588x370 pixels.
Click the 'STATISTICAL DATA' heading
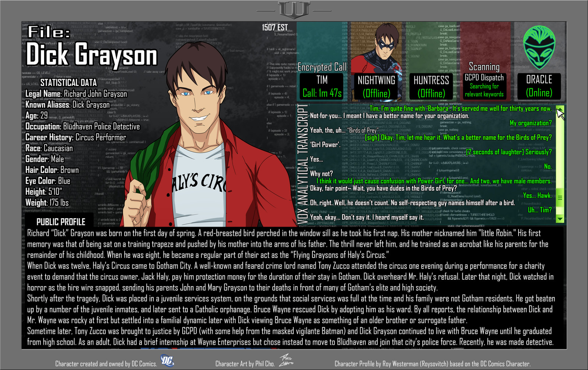(68, 83)
